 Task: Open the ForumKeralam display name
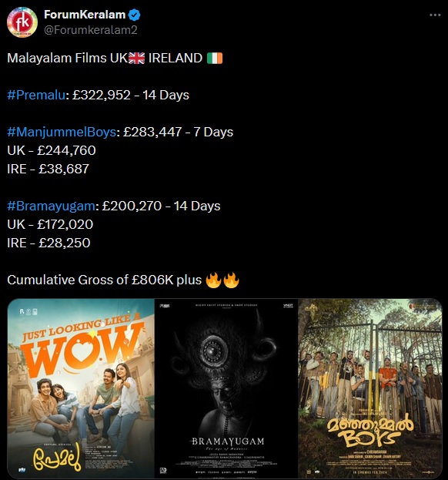pos(85,15)
